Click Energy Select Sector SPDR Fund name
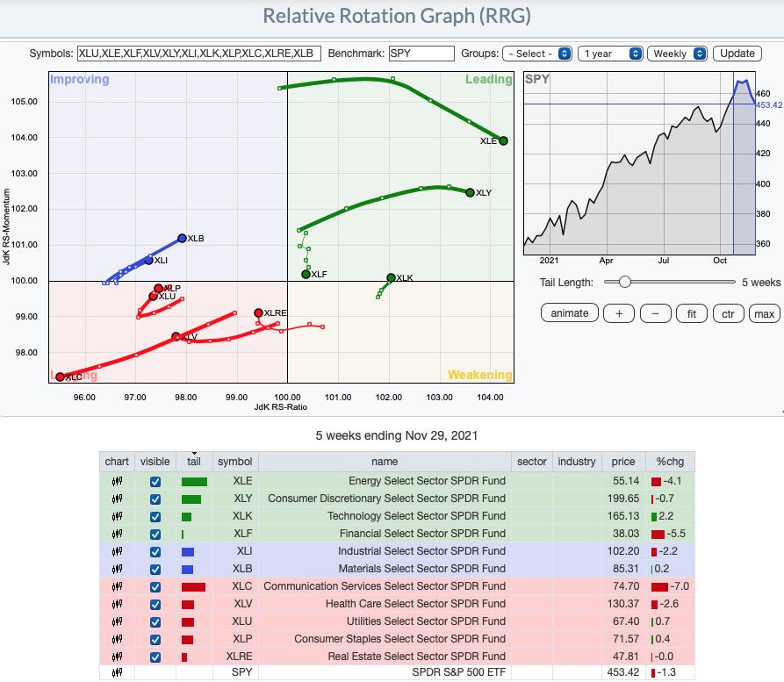The image size is (784, 682). 427,481
